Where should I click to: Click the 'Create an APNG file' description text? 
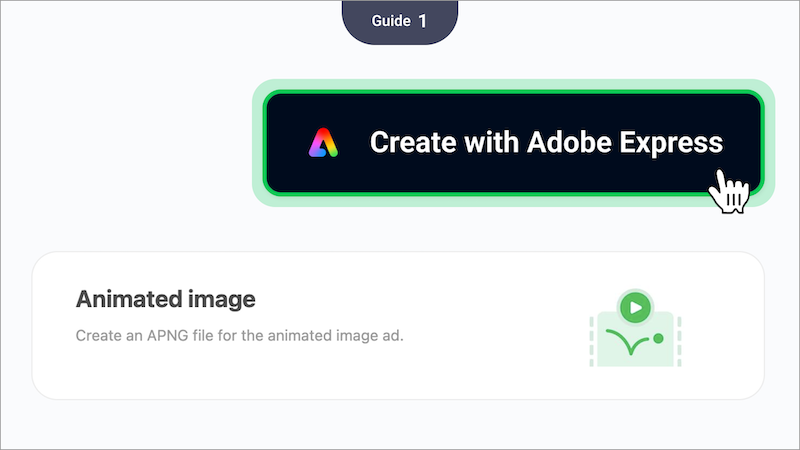click(239, 336)
